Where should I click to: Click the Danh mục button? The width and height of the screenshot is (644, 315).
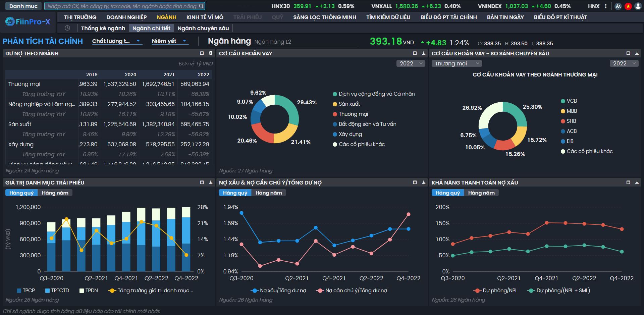pyautogui.click(x=23, y=6)
